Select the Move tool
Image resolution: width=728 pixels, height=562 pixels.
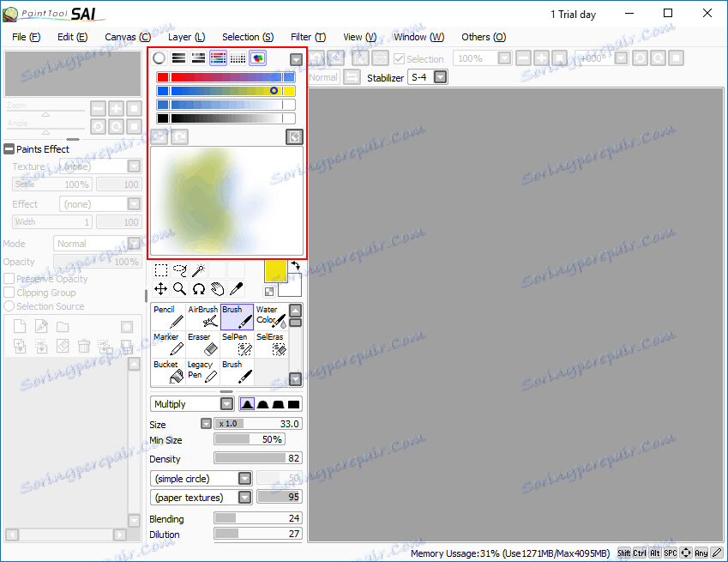[160, 289]
